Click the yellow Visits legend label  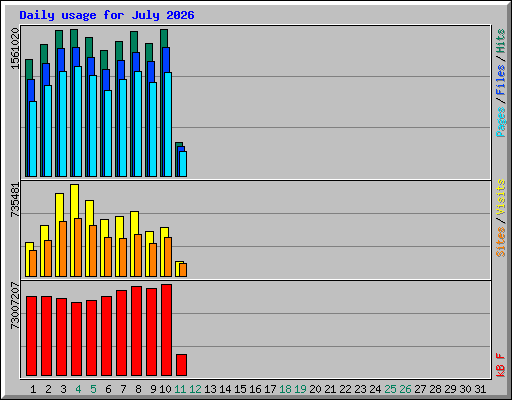click(x=500, y=197)
